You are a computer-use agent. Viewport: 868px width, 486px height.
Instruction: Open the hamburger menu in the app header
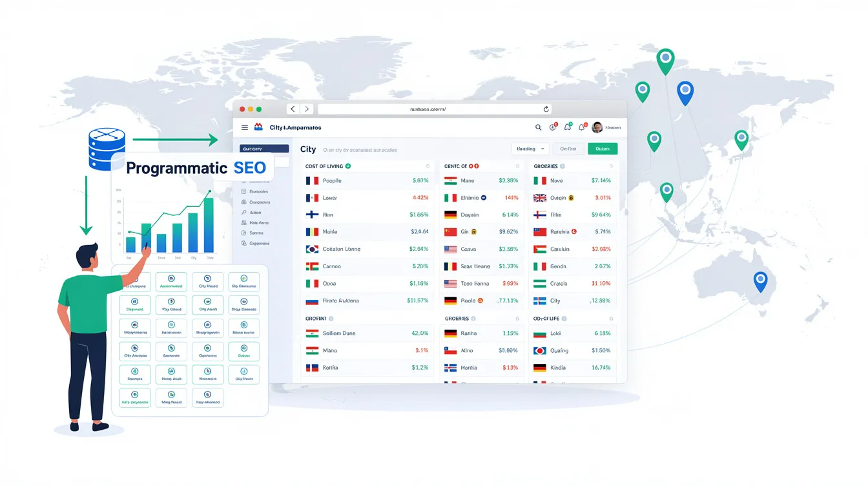(245, 128)
